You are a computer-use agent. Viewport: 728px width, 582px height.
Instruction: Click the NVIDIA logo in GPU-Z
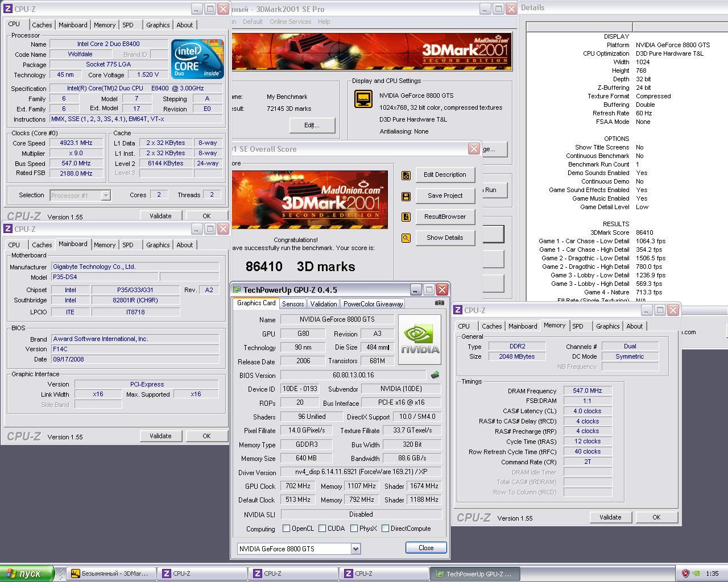[420, 339]
